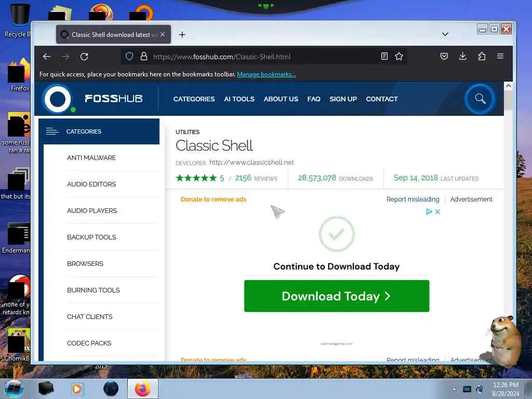Open the CONTACT page
Image resolution: width=532 pixels, height=399 pixels.
382,99
